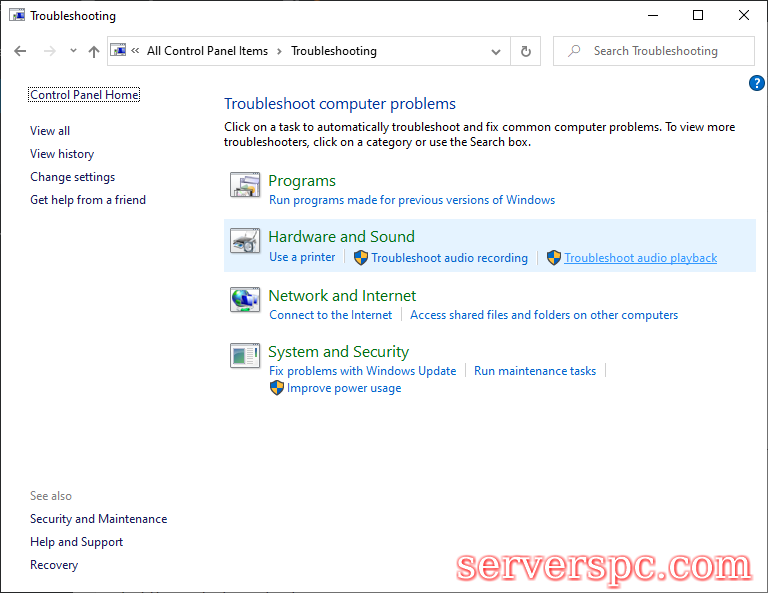The width and height of the screenshot is (768, 593).
Task: Open View all in the left sidebar
Action: pyautogui.click(x=50, y=131)
